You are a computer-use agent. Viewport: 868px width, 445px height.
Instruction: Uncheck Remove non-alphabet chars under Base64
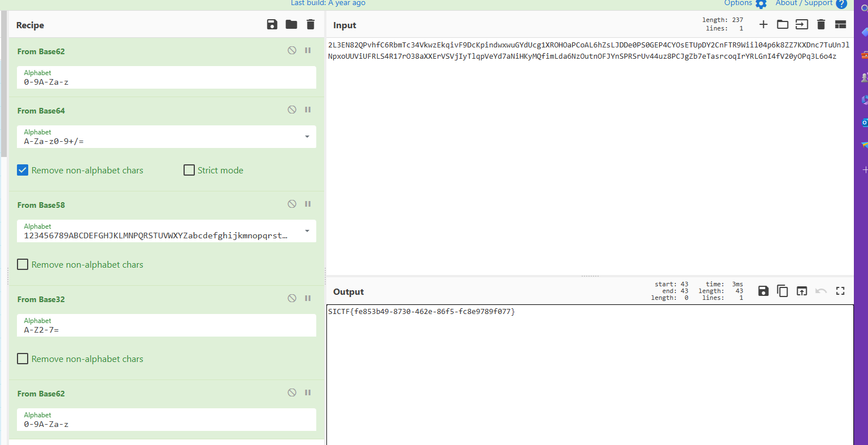coord(23,170)
